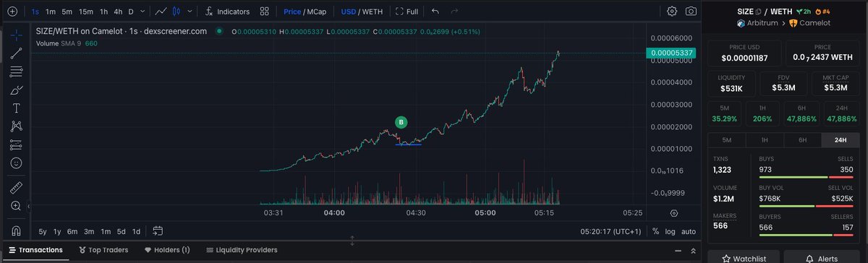This screenshot has width=868, height=263.
Task: Open the chart patterns tool
Action: click(16, 126)
